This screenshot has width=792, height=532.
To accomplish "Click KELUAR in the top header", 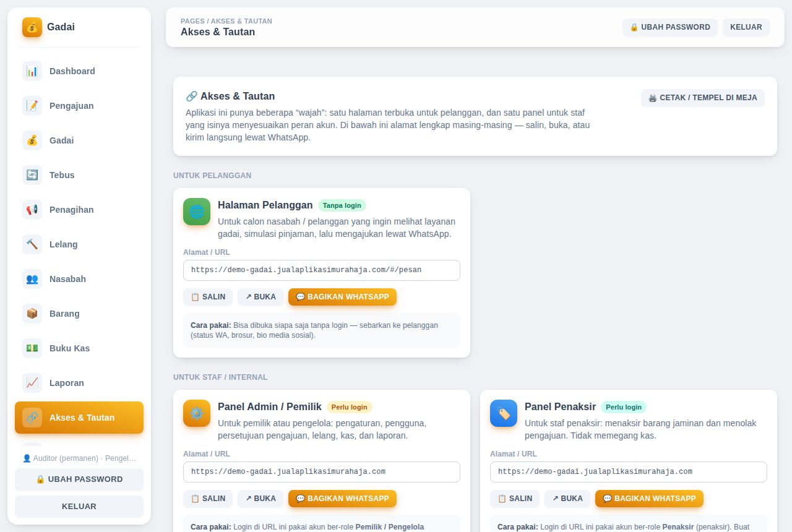I will click(746, 27).
